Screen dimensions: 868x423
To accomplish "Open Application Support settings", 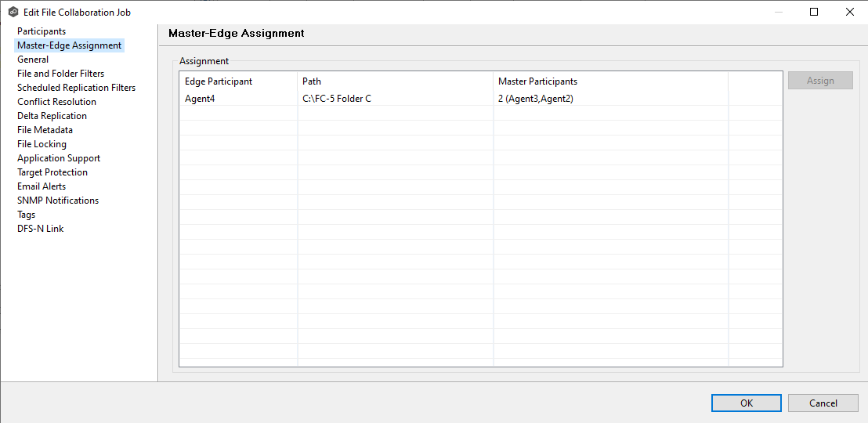I will (x=59, y=158).
